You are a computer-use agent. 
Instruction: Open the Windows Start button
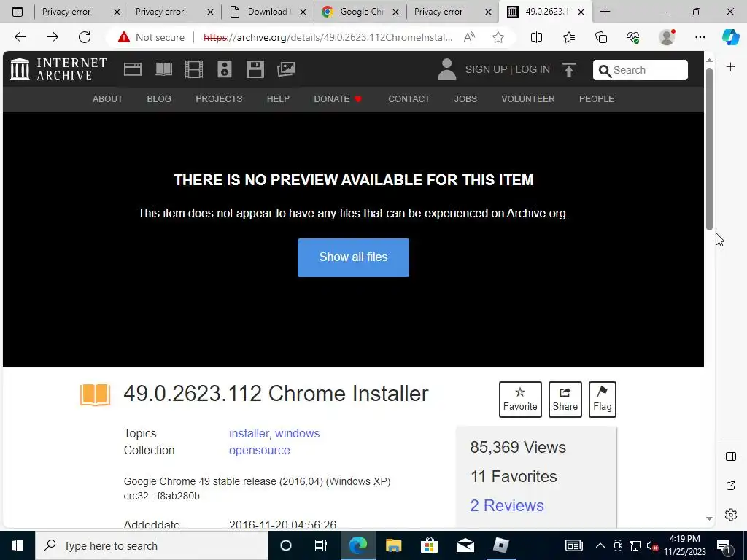point(18,545)
